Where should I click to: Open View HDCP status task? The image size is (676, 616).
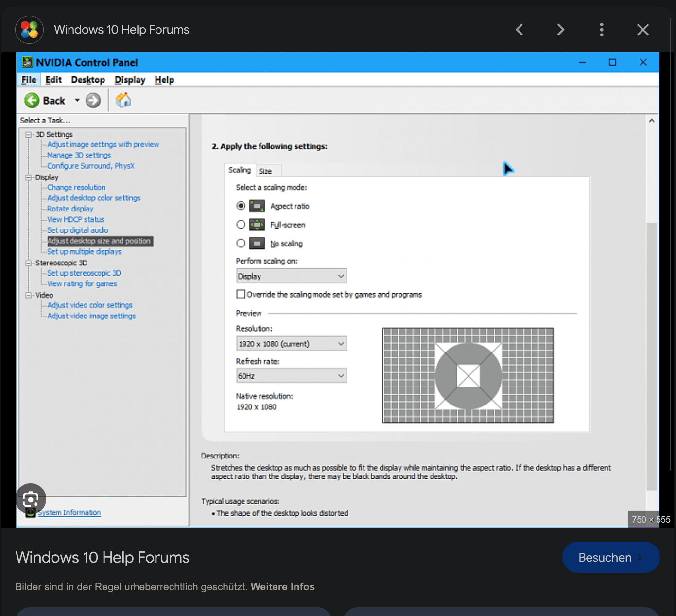click(x=76, y=219)
